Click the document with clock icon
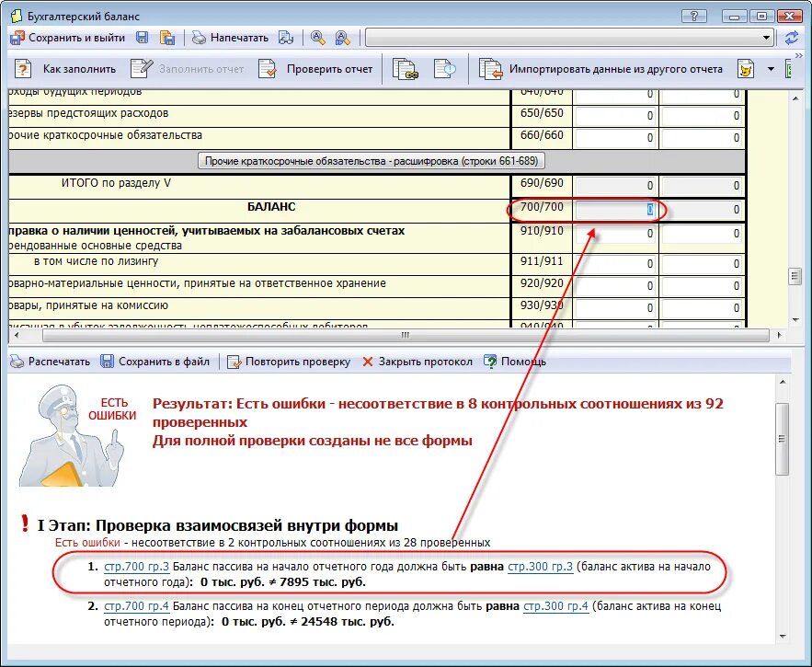 (445, 69)
